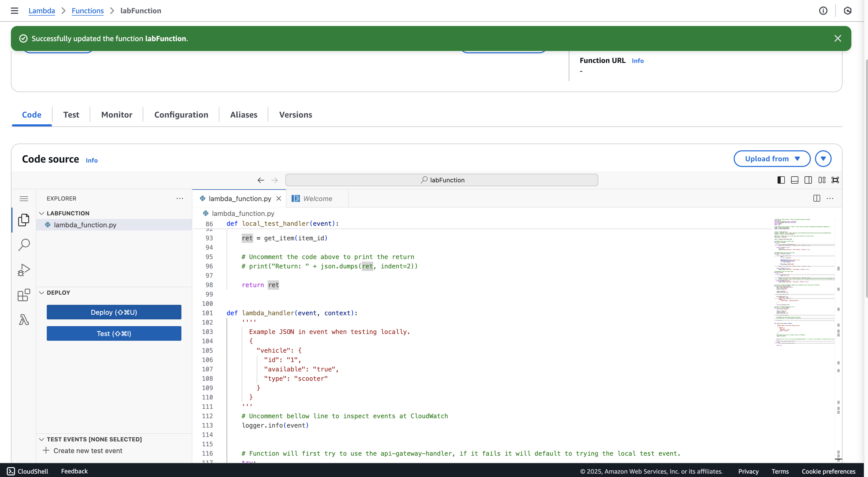Open the Search icon in activity bar

(x=24, y=245)
